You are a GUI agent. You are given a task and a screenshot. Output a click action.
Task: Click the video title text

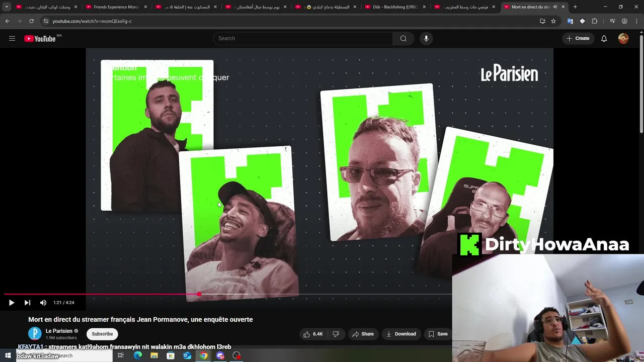click(x=140, y=319)
